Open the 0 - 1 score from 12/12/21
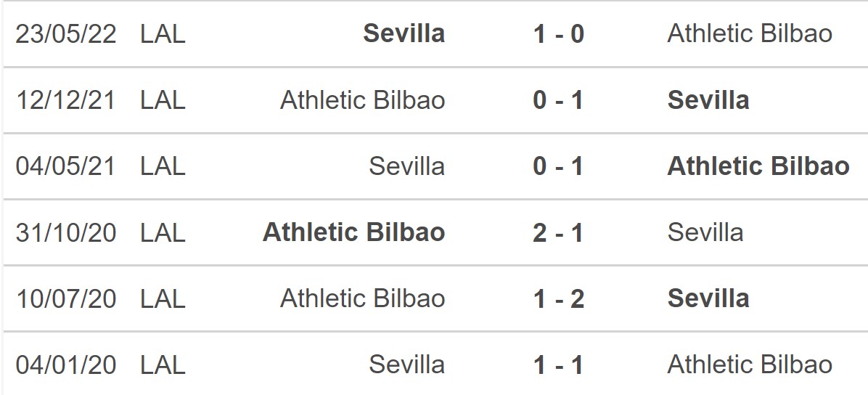 pyautogui.click(x=558, y=100)
